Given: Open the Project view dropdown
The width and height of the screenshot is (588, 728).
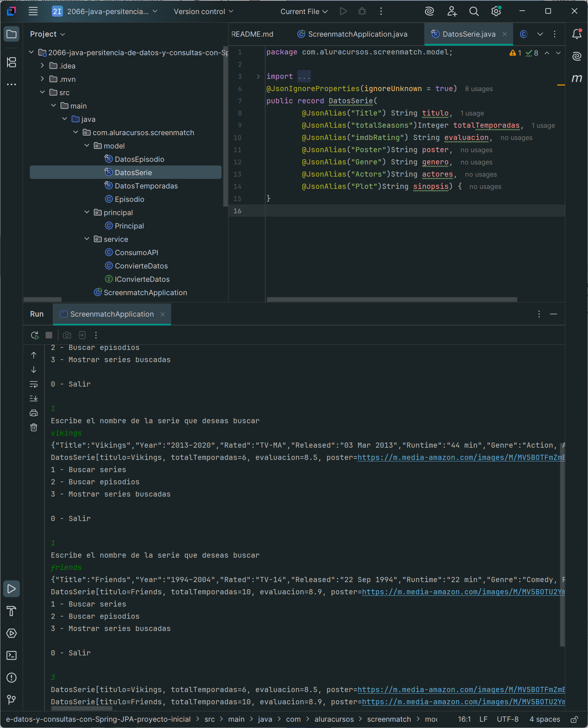Looking at the screenshot, I should tap(47, 34).
